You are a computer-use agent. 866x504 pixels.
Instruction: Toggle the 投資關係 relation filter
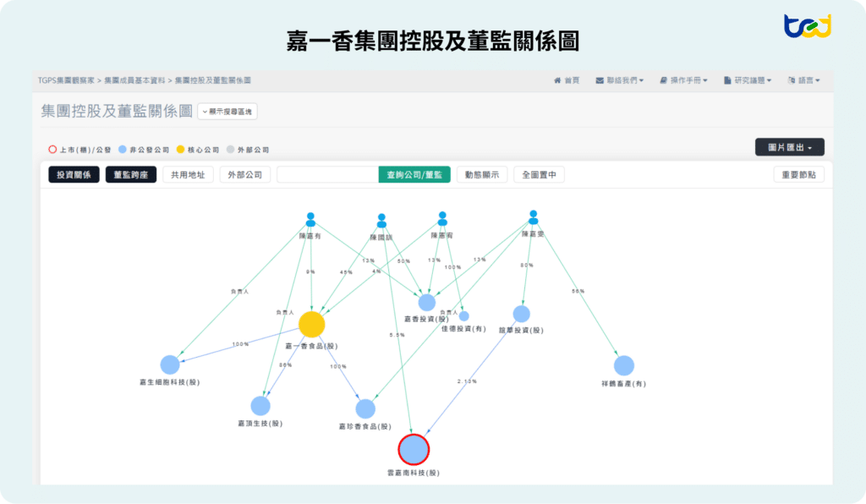point(74,174)
